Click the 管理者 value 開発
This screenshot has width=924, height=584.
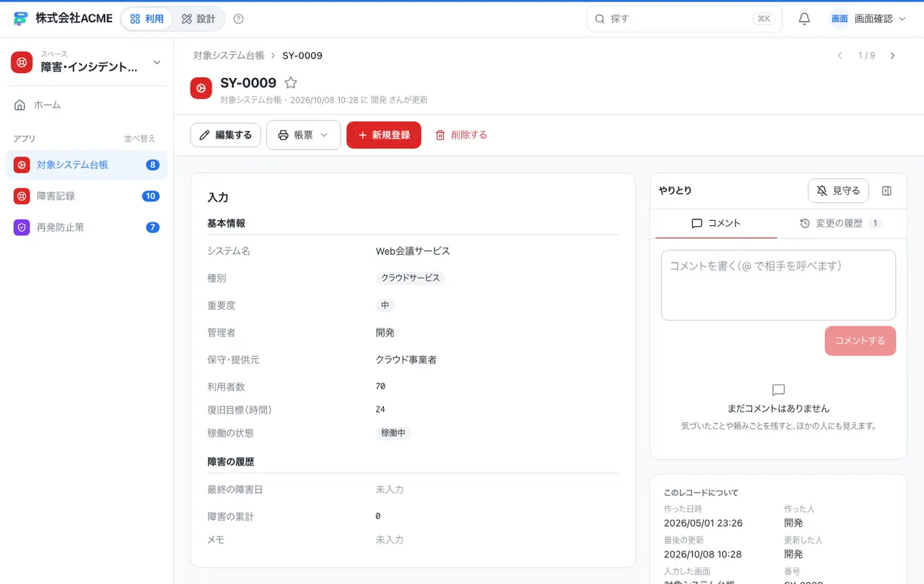[x=385, y=333]
